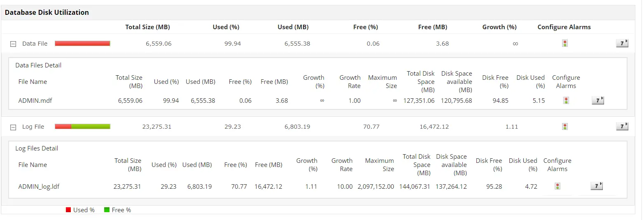Collapse the Data File section
The width and height of the screenshot is (644, 220).
13,44
